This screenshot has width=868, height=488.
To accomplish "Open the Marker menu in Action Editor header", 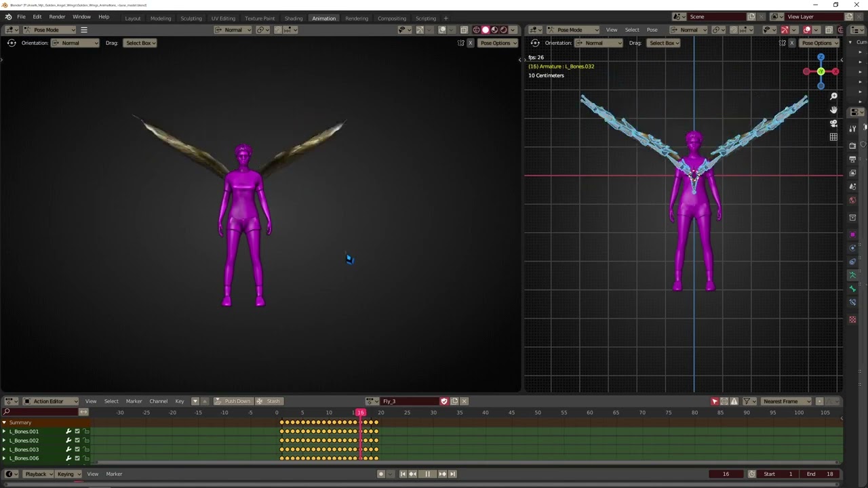I will pyautogui.click(x=134, y=401).
